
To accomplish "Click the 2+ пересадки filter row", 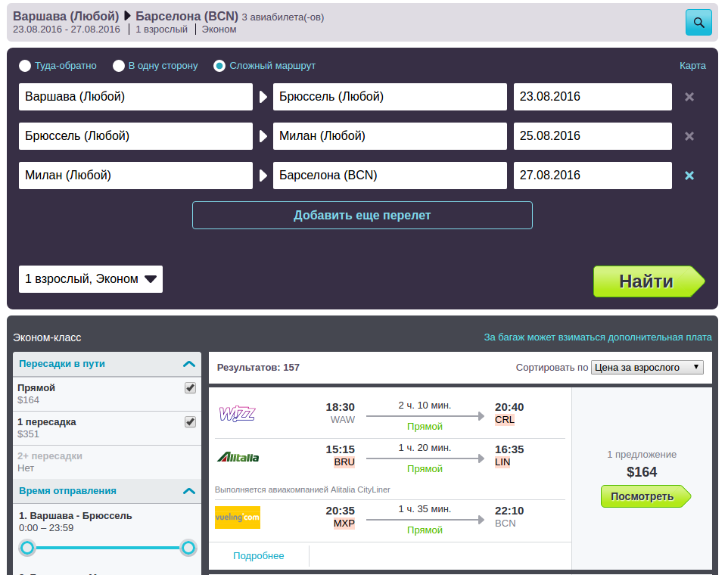I will tap(107, 462).
